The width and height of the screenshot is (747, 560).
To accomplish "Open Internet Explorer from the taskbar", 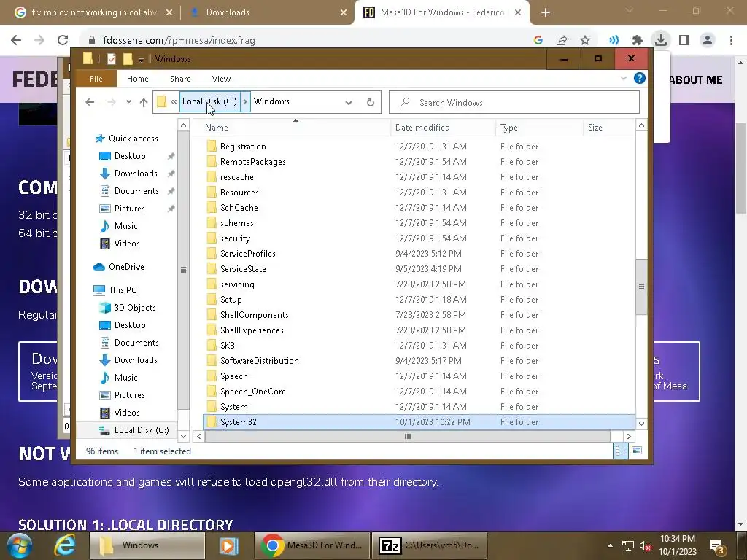I will (64, 545).
